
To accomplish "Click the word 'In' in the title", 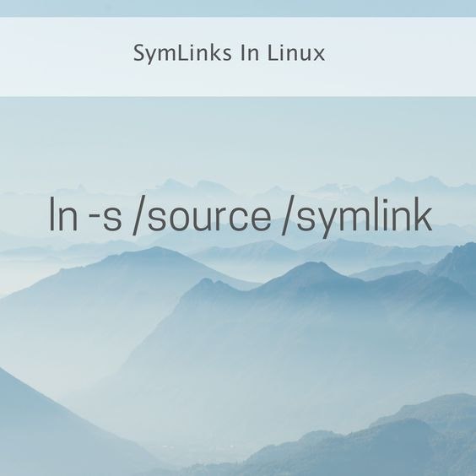I will click(249, 53).
